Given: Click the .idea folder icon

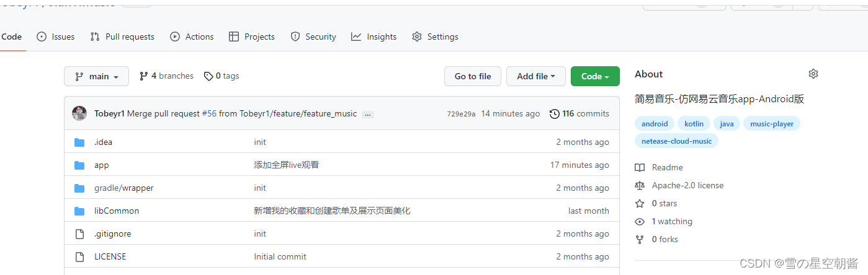Looking at the screenshot, I should tap(79, 142).
